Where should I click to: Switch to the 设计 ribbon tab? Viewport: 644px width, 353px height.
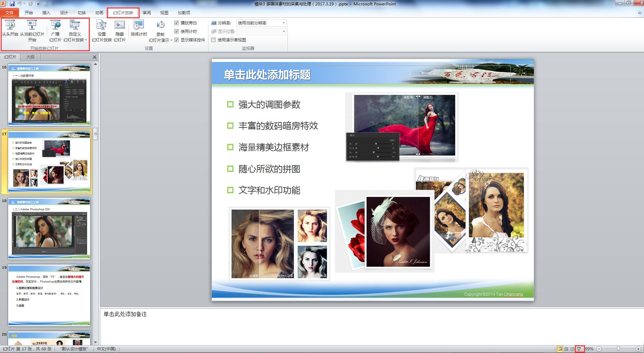point(64,13)
